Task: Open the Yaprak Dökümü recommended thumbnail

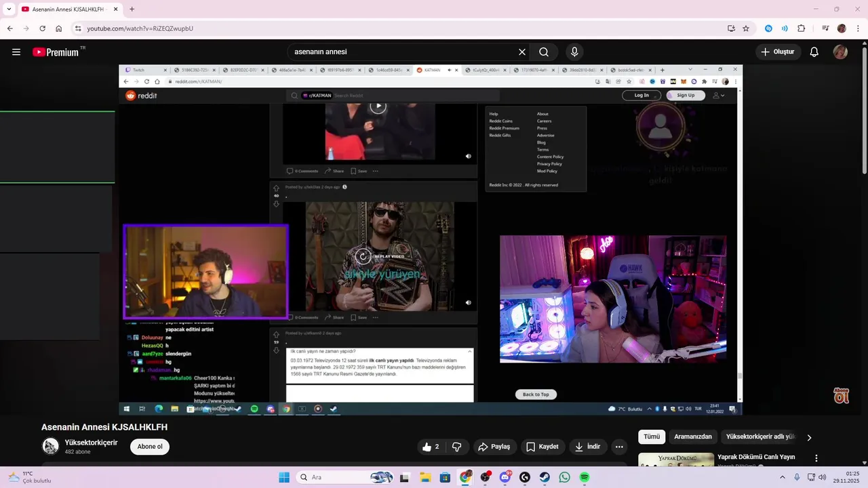Action: (x=676, y=460)
